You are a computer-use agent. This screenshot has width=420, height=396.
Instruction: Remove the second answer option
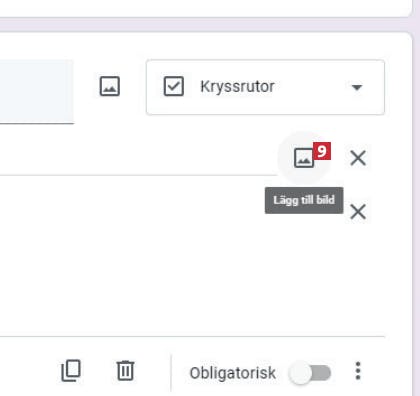[358, 212]
